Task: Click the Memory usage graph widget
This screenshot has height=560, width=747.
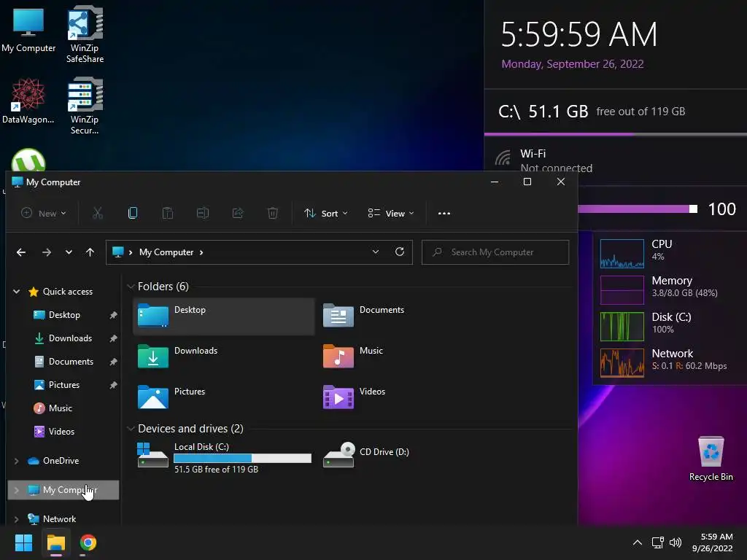Action: tap(622, 290)
